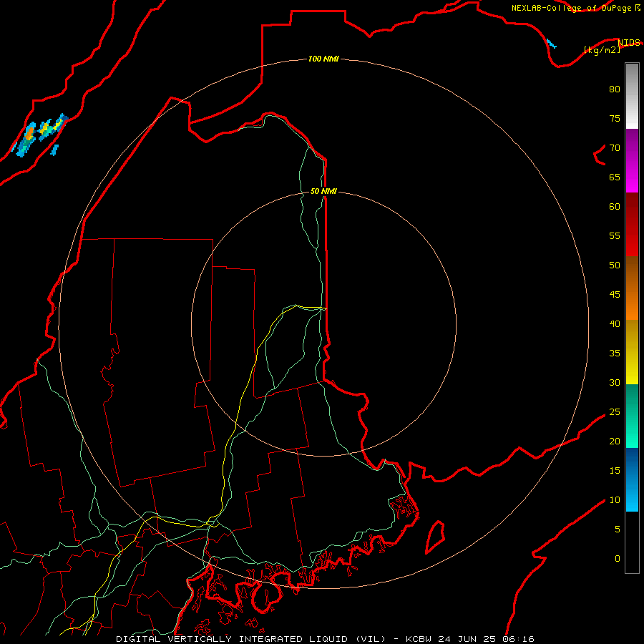The width and height of the screenshot is (644, 644).
Task: Click the scale value 10
Action: pyautogui.click(x=615, y=500)
